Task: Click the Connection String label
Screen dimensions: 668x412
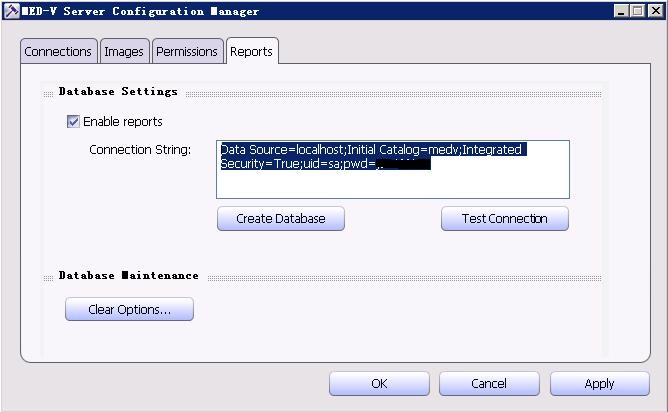Action: click(140, 150)
